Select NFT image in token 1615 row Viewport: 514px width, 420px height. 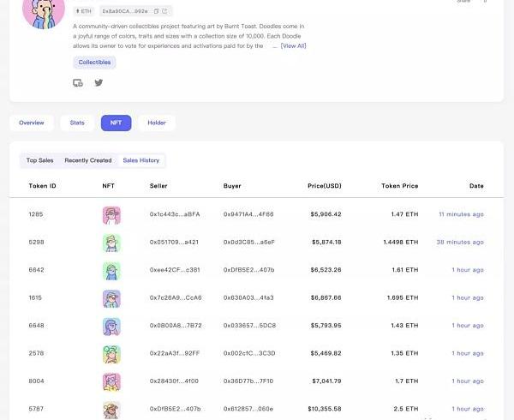111,298
